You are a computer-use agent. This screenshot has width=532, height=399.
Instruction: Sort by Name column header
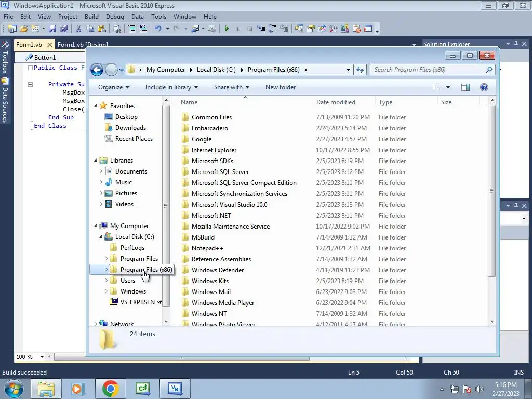tap(245, 102)
